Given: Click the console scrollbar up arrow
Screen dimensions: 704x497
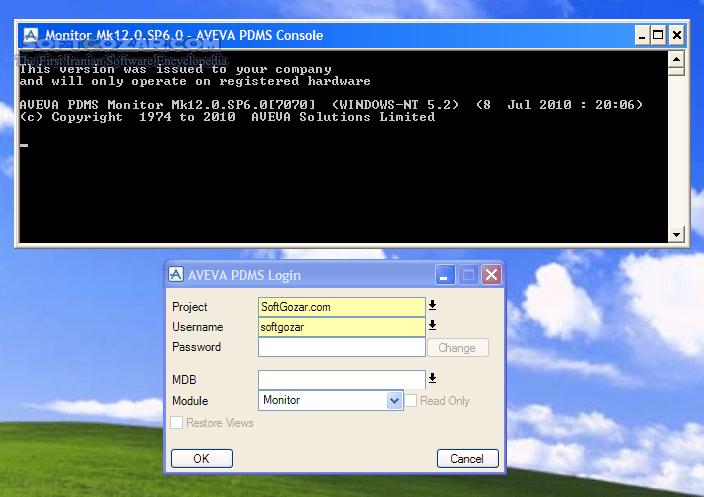Looking at the screenshot, I should [677, 58].
